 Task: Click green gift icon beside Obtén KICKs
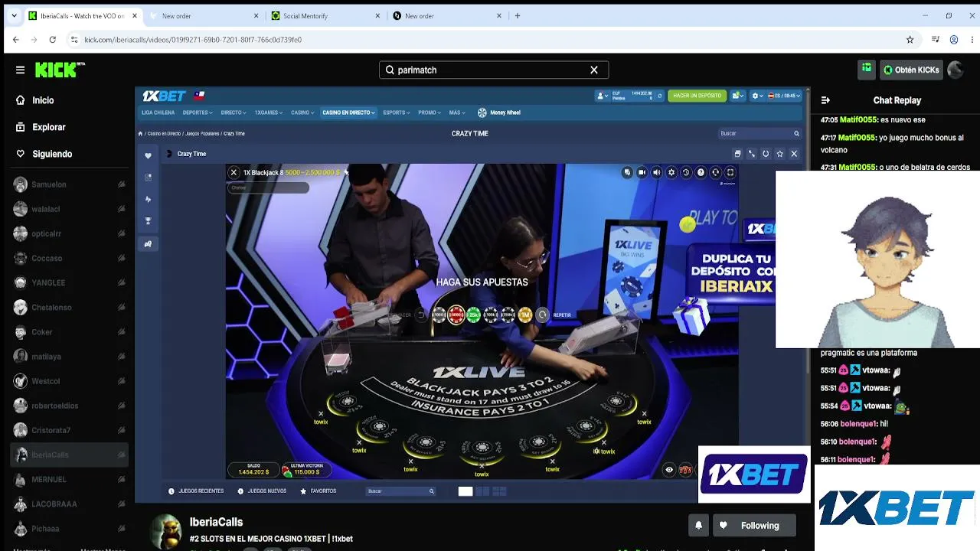[x=866, y=69]
